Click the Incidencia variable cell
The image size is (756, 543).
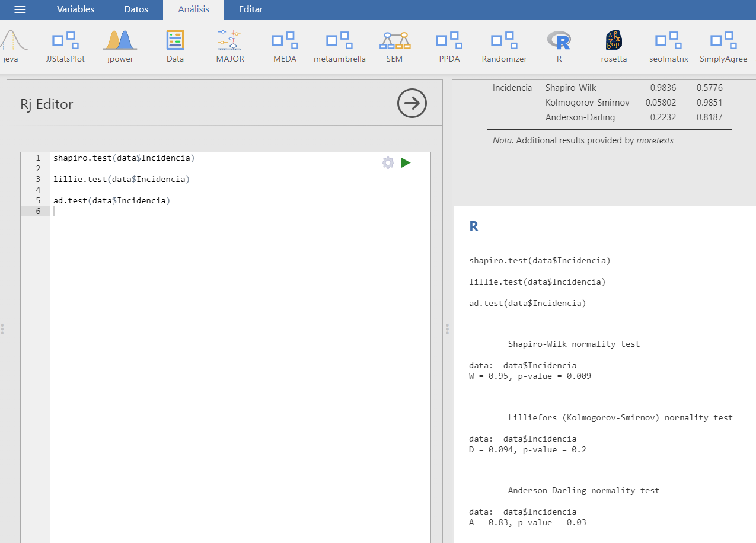512,88
